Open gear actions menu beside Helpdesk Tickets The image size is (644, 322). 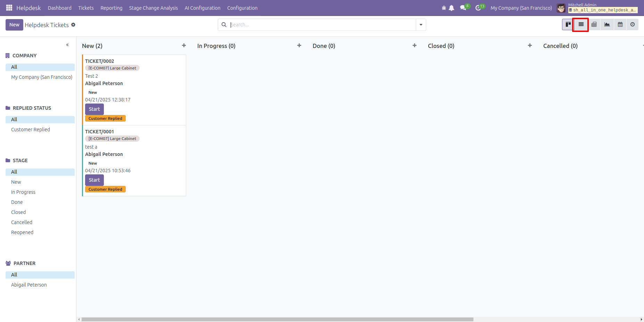[x=73, y=25]
